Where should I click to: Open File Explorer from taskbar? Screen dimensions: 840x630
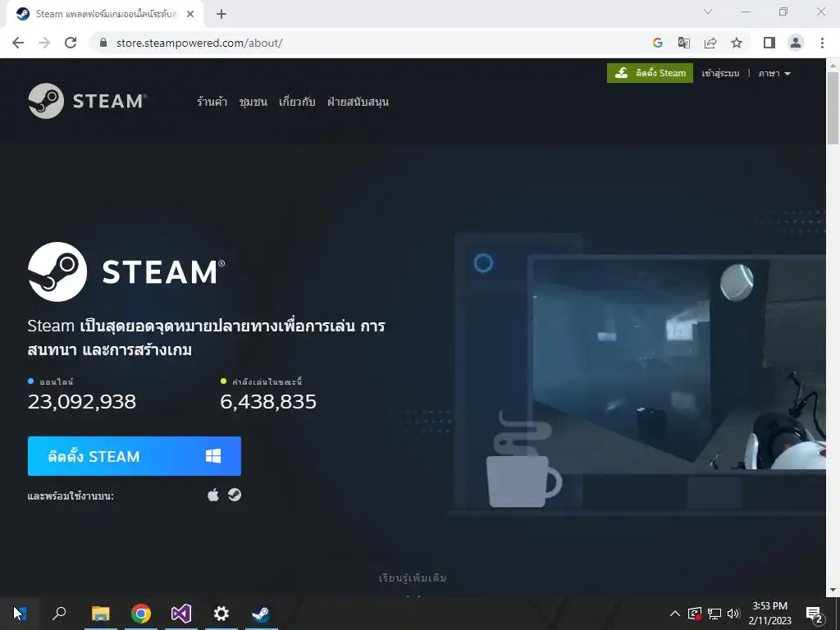click(100, 614)
